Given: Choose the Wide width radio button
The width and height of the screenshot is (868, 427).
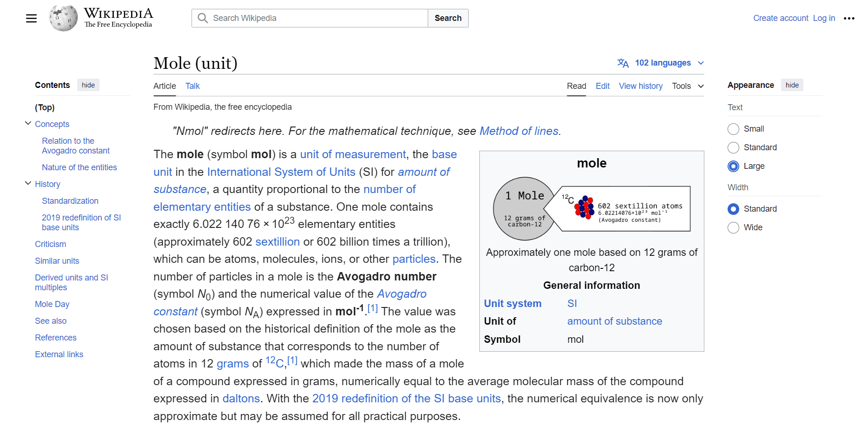Looking at the screenshot, I should [x=733, y=227].
